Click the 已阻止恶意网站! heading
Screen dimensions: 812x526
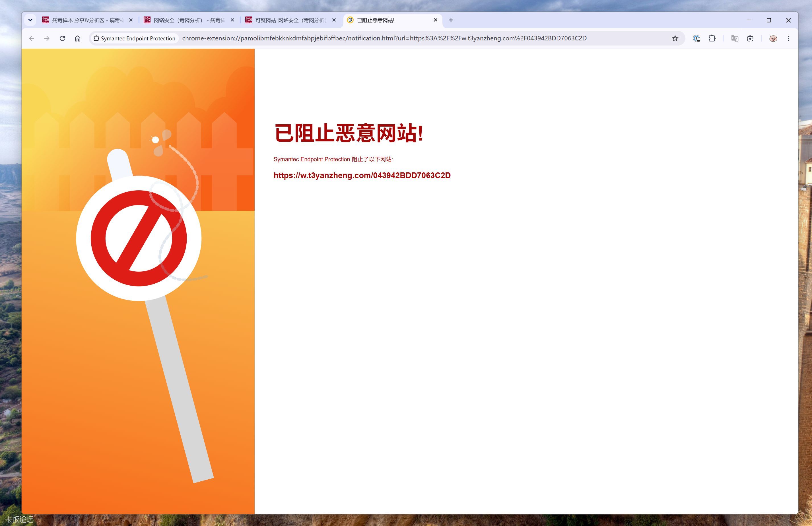(x=349, y=133)
